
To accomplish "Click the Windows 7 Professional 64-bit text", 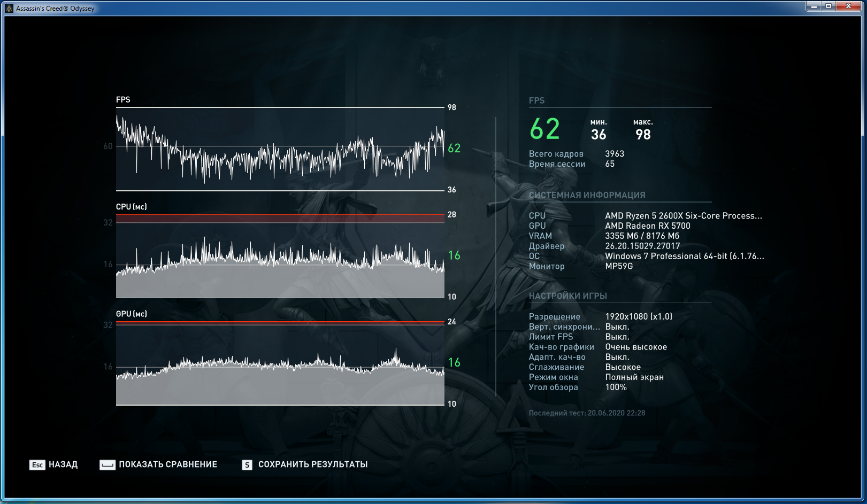I will [x=685, y=257].
